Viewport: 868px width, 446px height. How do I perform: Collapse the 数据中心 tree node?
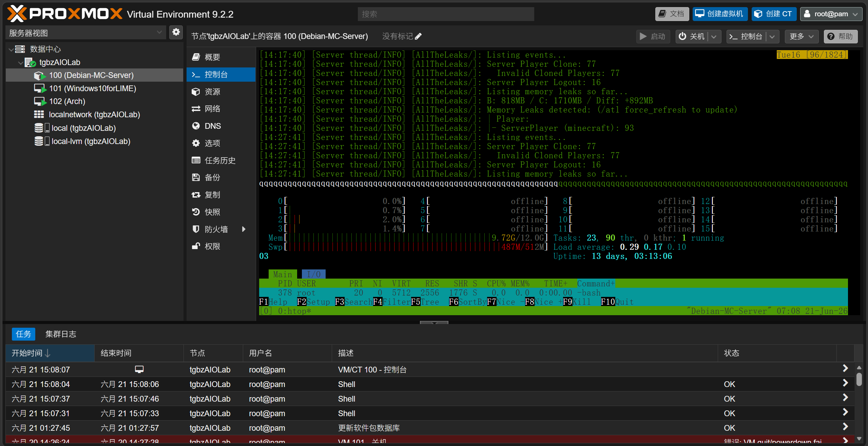coord(11,49)
